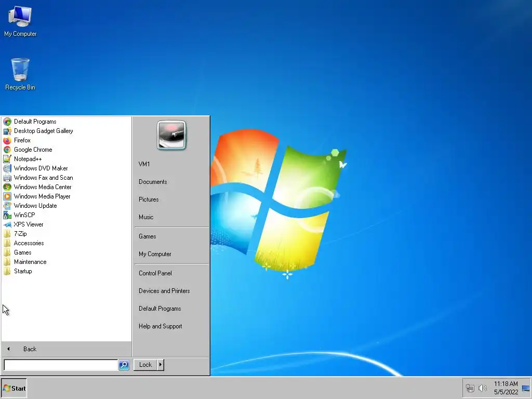The image size is (532, 399).
Task: Open Music from the Start menu
Action: [171, 217]
